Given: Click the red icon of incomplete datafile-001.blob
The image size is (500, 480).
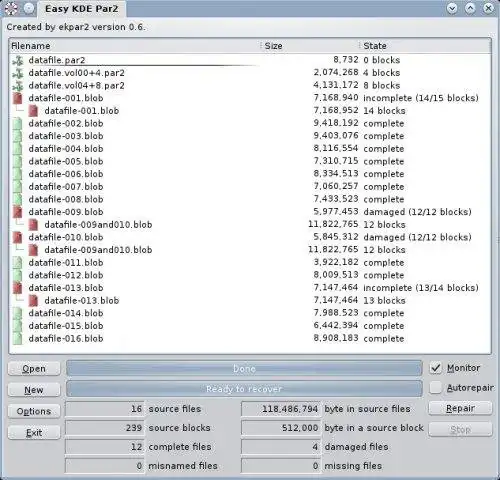Looking at the screenshot, I should (18, 98).
